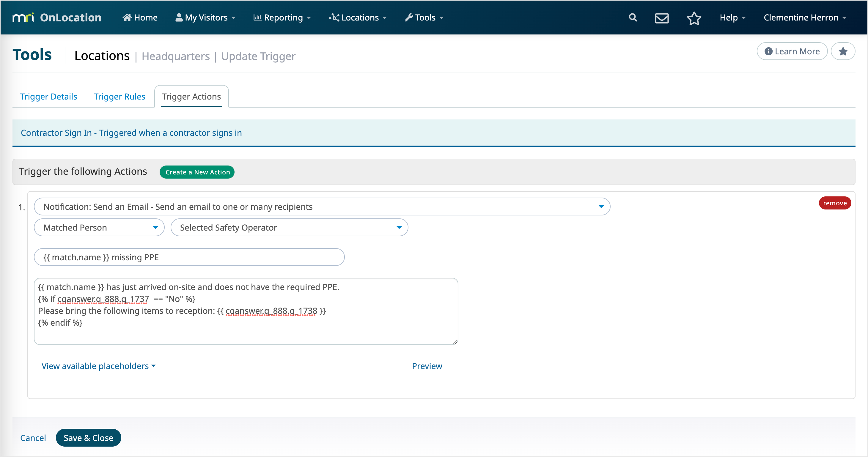Click the Update Trigger breadcrumb text

point(258,56)
